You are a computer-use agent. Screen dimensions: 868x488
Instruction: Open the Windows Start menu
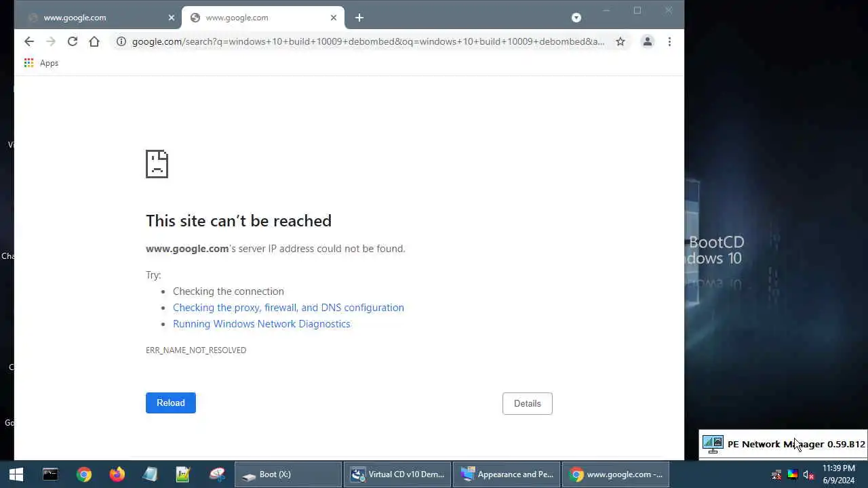point(16,474)
